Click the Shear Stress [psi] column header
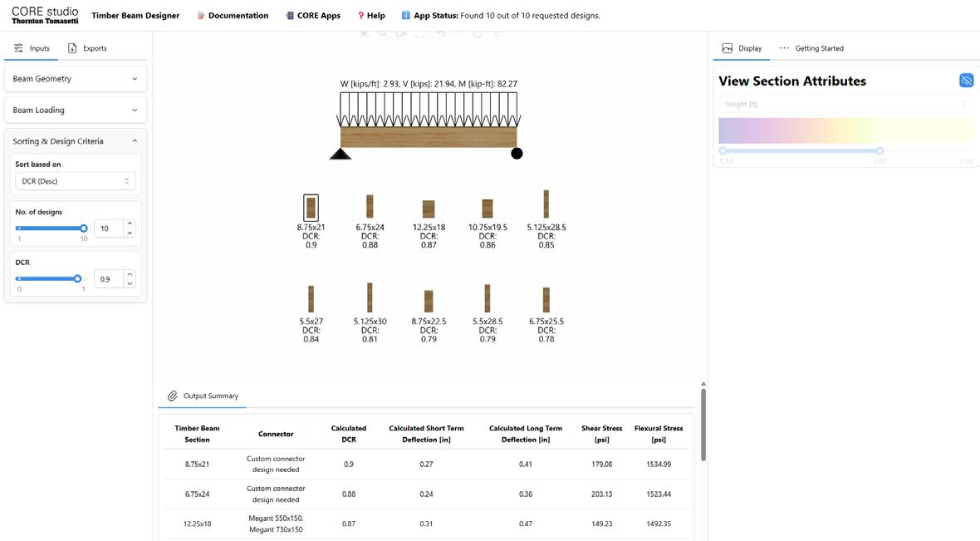Image resolution: width=980 pixels, height=541 pixels. tap(602, 434)
